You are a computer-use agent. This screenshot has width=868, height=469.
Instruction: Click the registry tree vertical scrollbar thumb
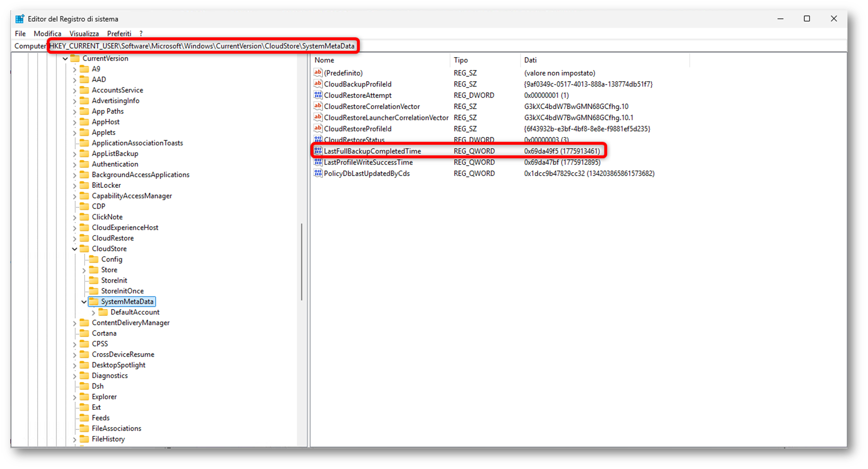[x=302, y=262]
